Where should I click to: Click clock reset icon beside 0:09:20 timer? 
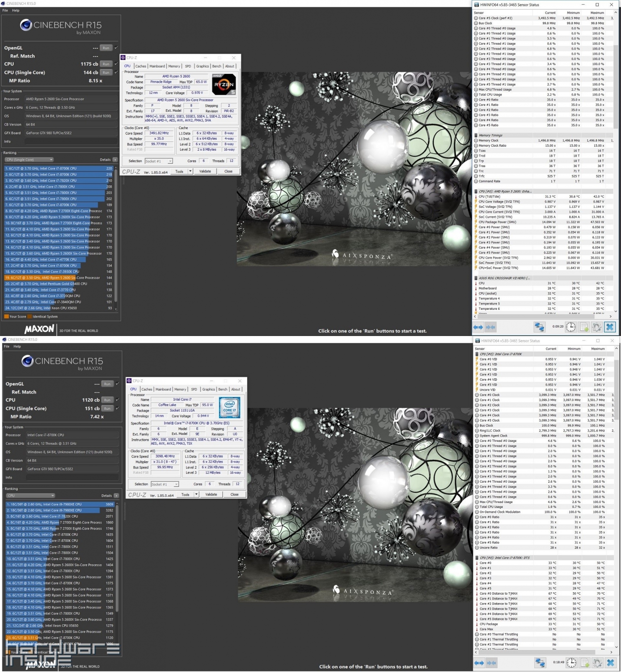(x=571, y=327)
